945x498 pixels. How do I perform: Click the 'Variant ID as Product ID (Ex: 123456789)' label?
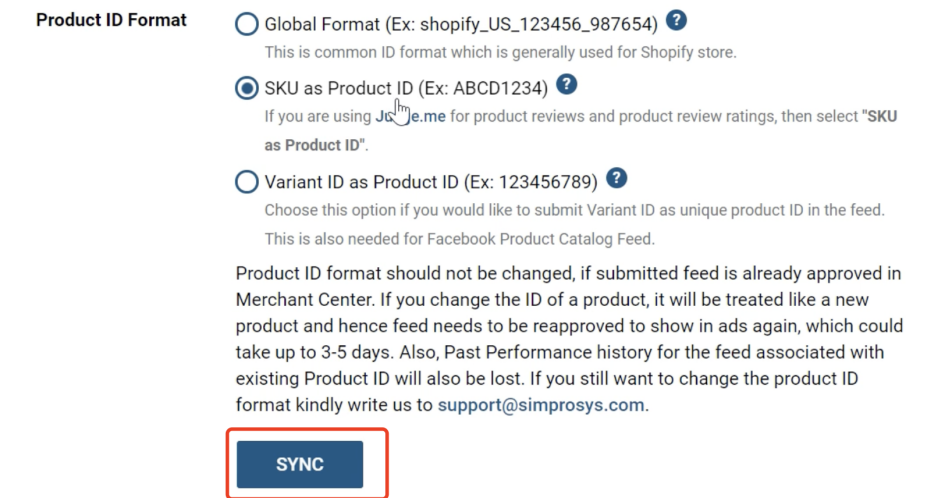pyautogui.click(x=431, y=182)
